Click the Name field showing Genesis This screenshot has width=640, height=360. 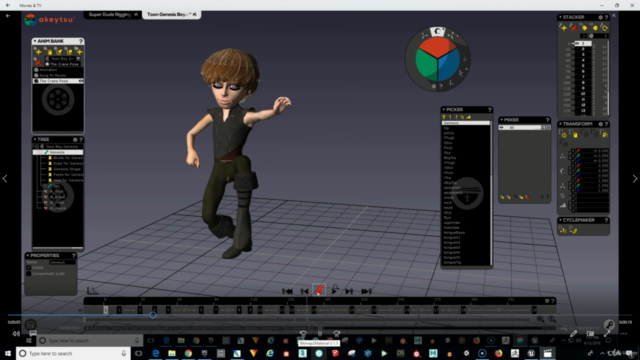pyautogui.click(x=62, y=262)
